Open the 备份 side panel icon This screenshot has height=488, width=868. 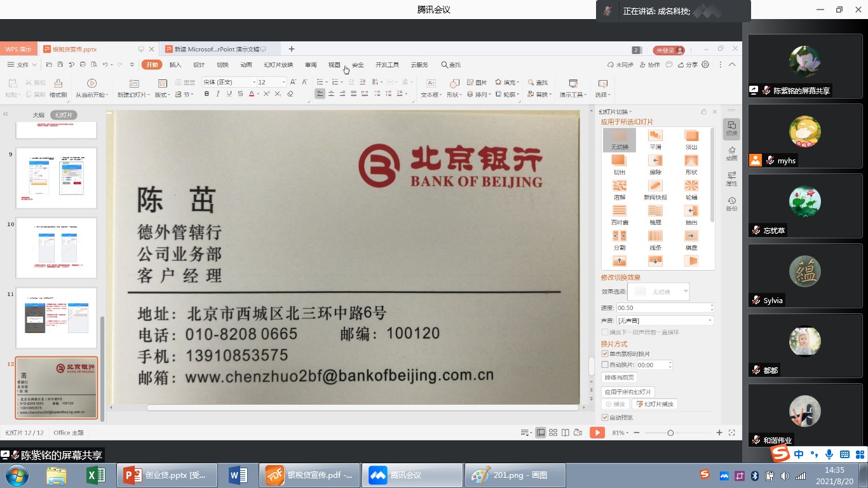[x=731, y=204]
